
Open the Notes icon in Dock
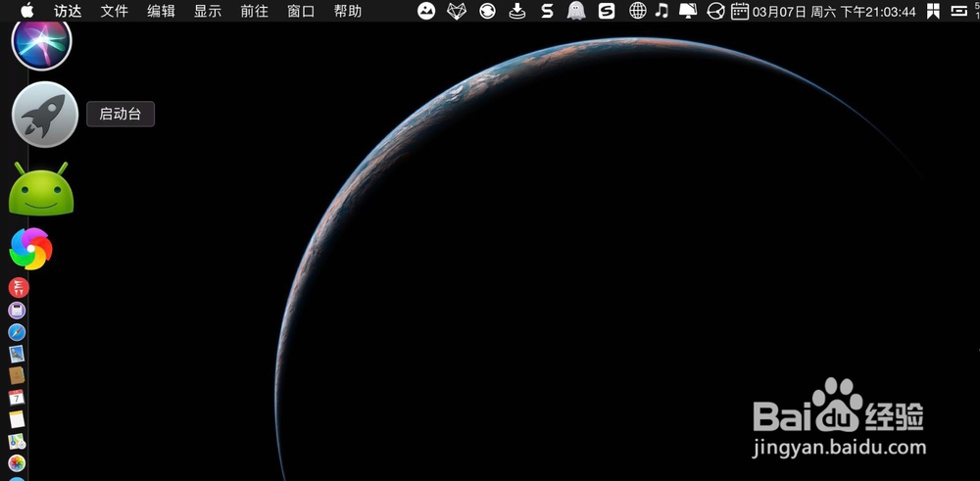pos(17,419)
